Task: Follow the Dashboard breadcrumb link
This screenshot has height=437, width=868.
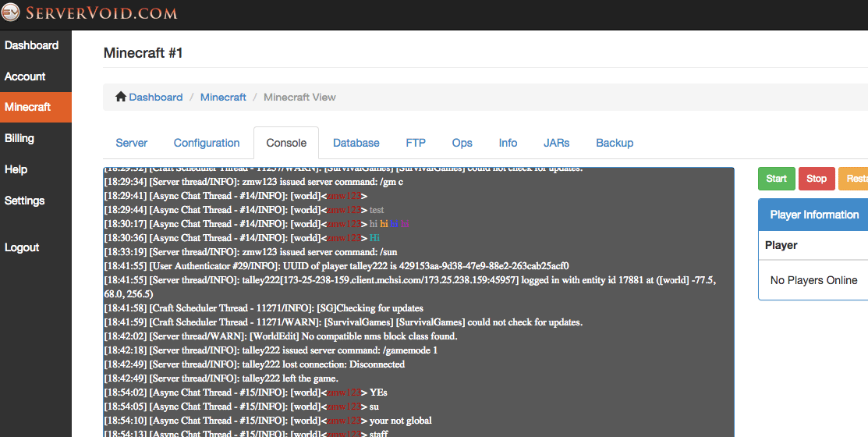Action: [156, 98]
